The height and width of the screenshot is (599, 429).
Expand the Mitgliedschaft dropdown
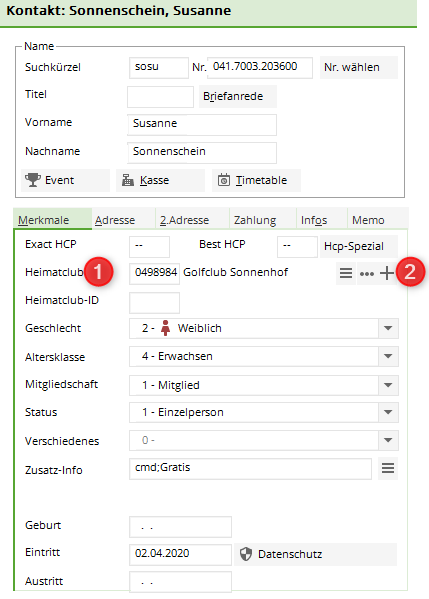coord(388,385)
